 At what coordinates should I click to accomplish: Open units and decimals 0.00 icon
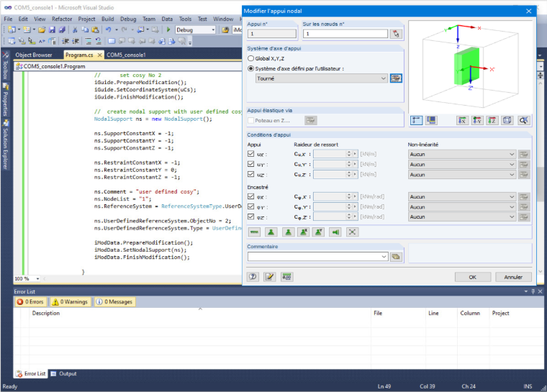(x=286, y=277)
